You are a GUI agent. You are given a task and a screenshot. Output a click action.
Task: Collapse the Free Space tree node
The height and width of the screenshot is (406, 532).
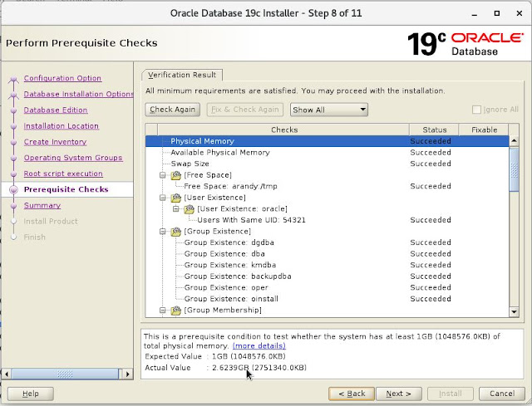pos(163,175)
